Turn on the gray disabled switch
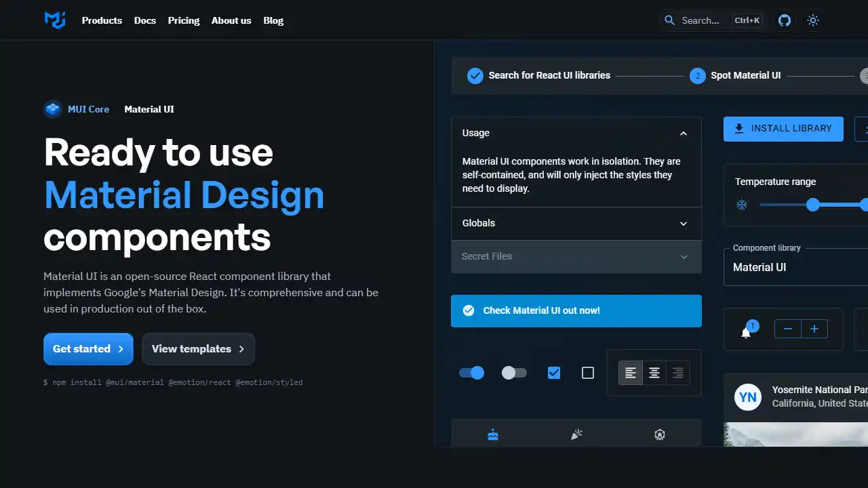868x488 pixels. tap(514, 373)
